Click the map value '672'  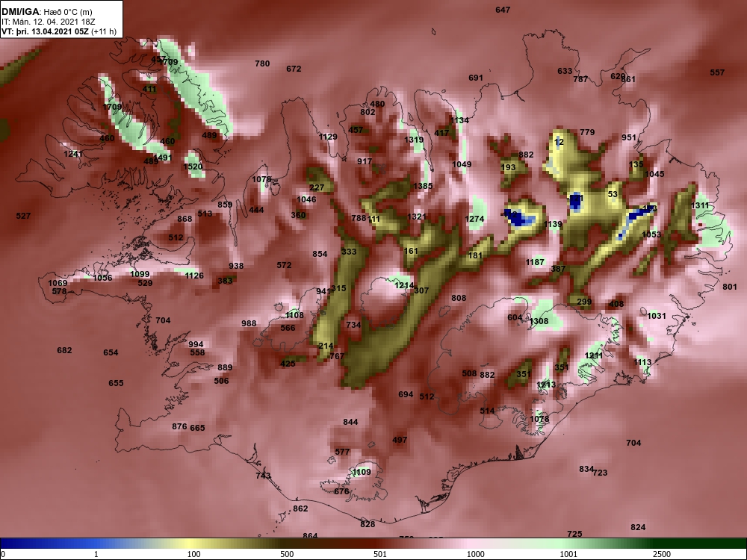pos(294,69)
